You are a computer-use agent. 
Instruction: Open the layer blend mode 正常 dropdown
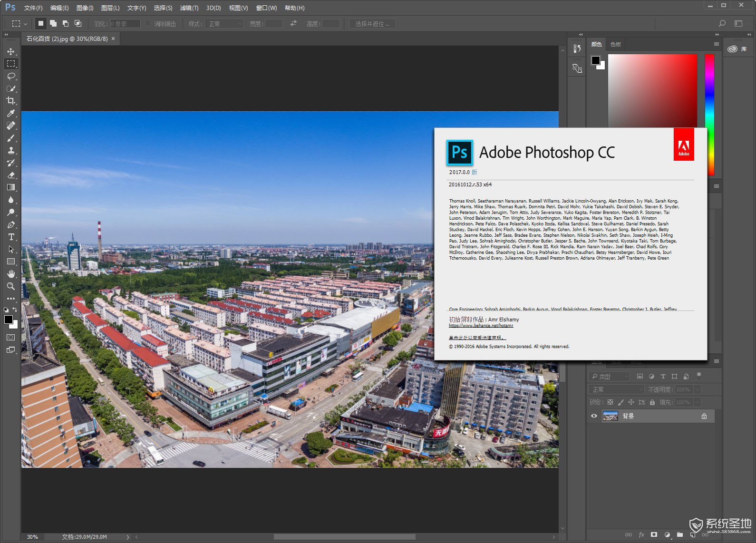pos(617,389)
